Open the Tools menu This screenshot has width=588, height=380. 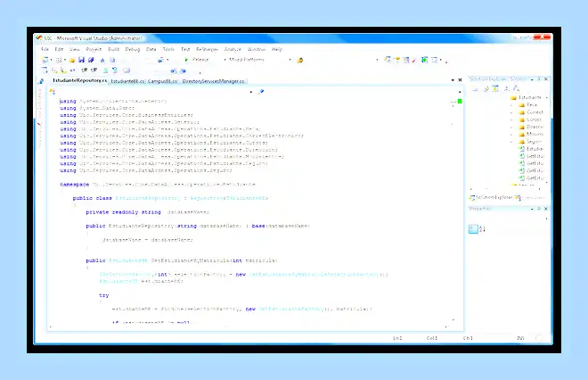168,49
